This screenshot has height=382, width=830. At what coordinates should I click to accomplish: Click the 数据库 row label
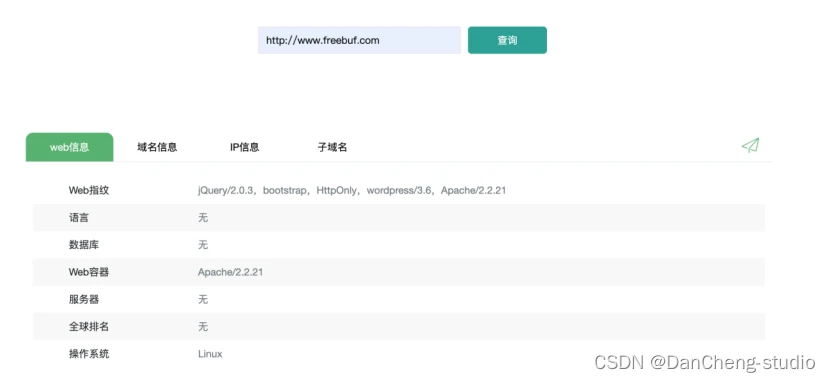(x=84, y=245)
